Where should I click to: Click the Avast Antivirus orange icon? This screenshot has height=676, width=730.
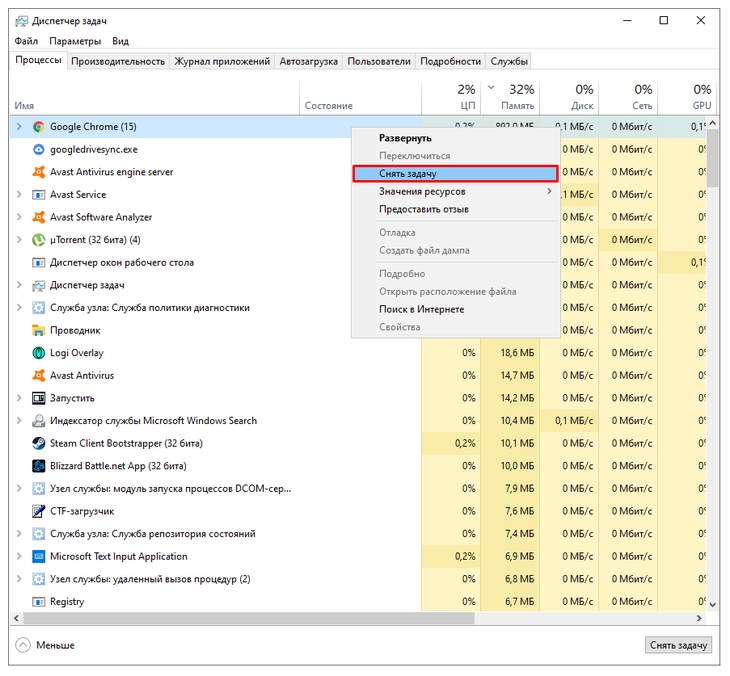point(39,375)
